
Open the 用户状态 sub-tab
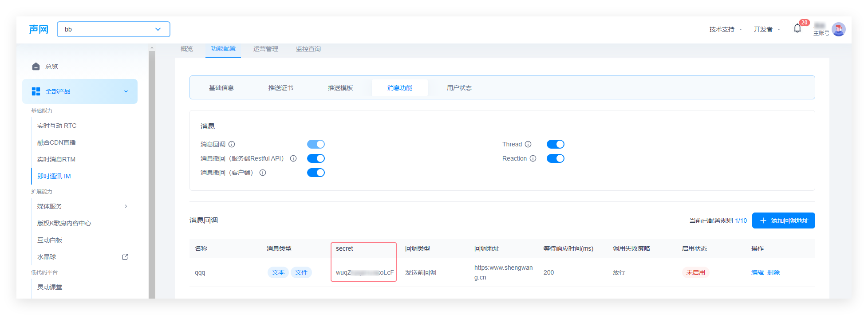tap(459, 88)
